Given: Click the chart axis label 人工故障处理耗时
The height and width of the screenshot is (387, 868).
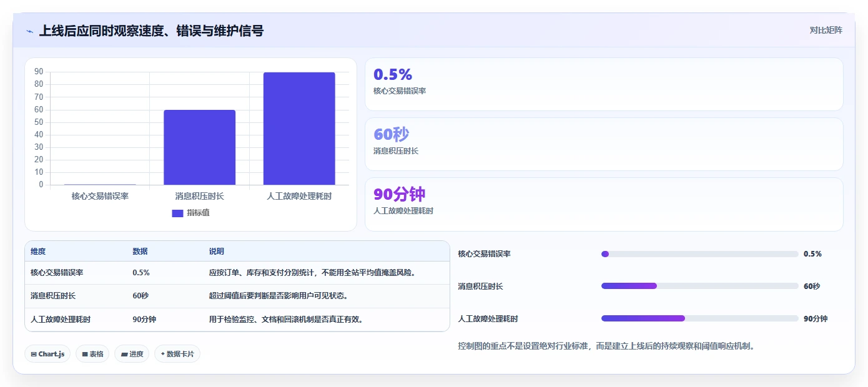Looking at the screenshot, I should [x=299, y=196].
